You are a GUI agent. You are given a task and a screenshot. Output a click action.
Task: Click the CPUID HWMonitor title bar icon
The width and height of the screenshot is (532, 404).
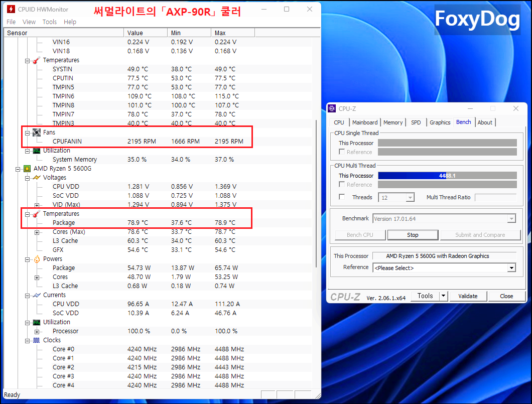tap(11, 9)
